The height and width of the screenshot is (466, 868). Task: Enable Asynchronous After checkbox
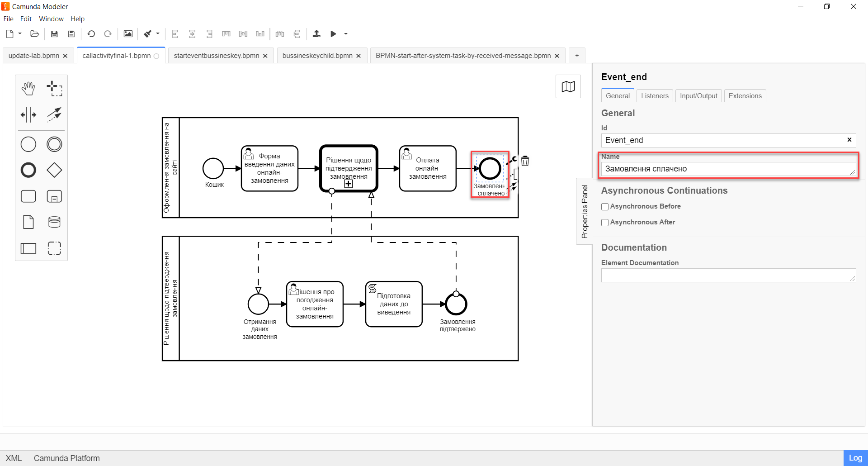pyautogui.click(x=605, y=223)
